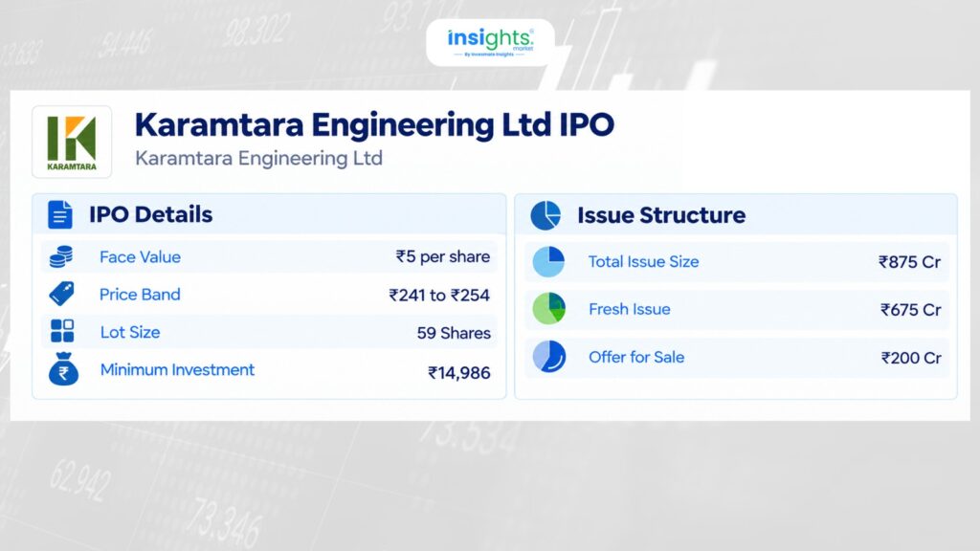Click the 'Total Issue Size' label
Viewport: 980px width, 551px height.
pyautogui.click(x=644, y=262)
